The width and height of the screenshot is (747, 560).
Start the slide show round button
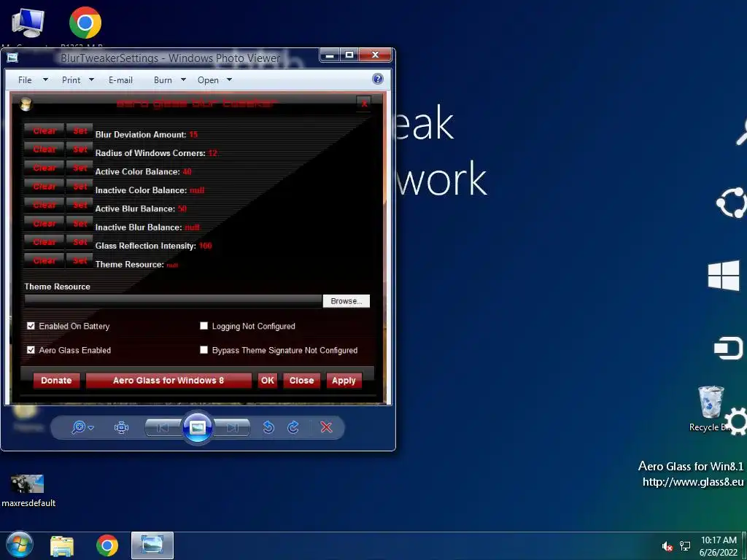coord(198,427)
